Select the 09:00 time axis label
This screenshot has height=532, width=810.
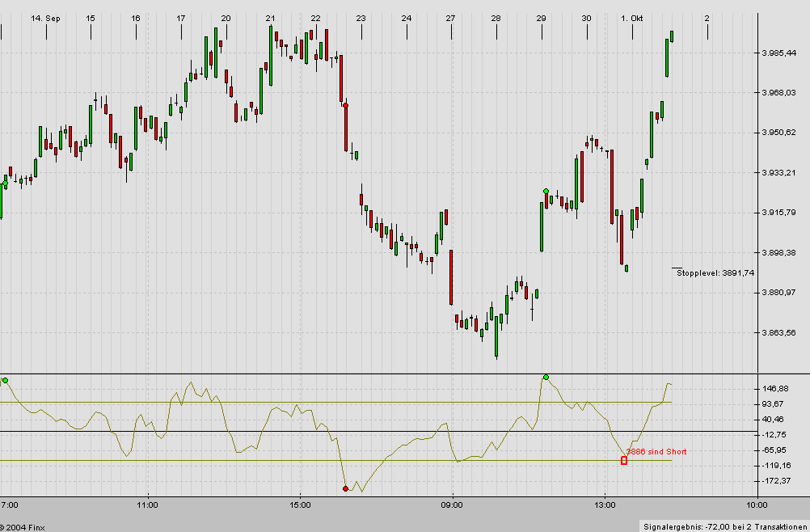pyautogui.click(x=452, y=505)
